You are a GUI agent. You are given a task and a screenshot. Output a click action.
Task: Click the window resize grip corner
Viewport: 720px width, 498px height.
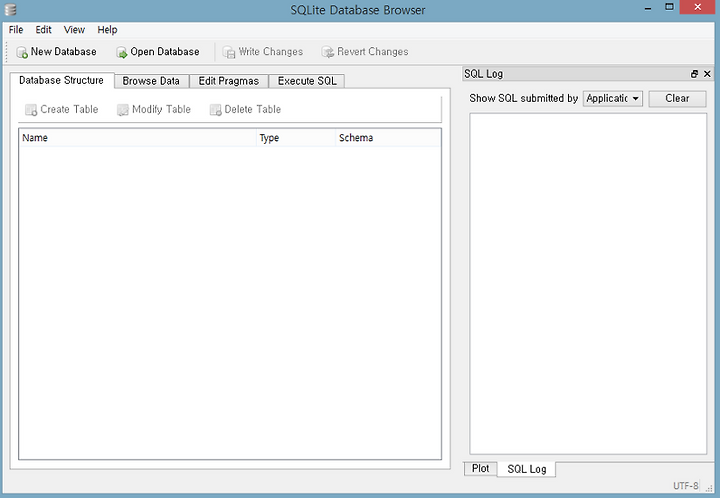pyautogui.click(x=709, y=488)
